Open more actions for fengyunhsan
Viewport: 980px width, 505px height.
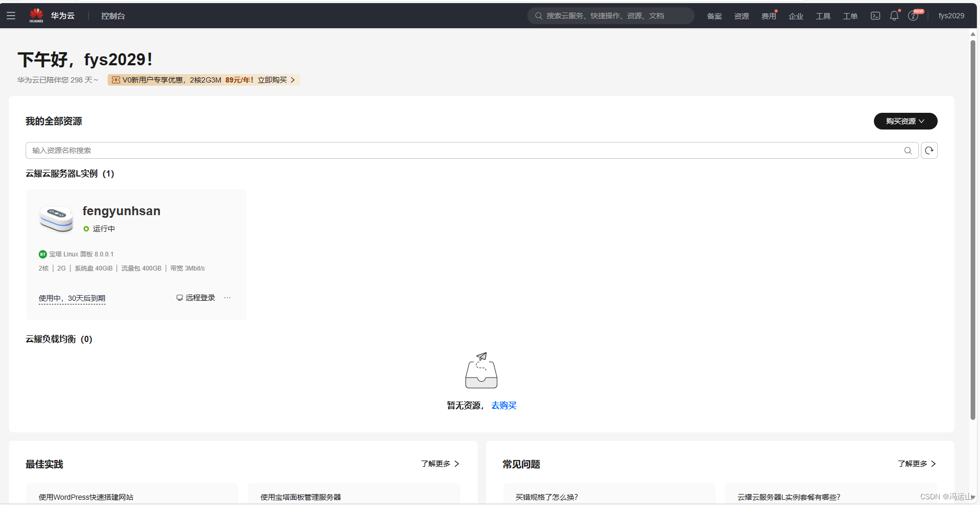click(227, 298)
